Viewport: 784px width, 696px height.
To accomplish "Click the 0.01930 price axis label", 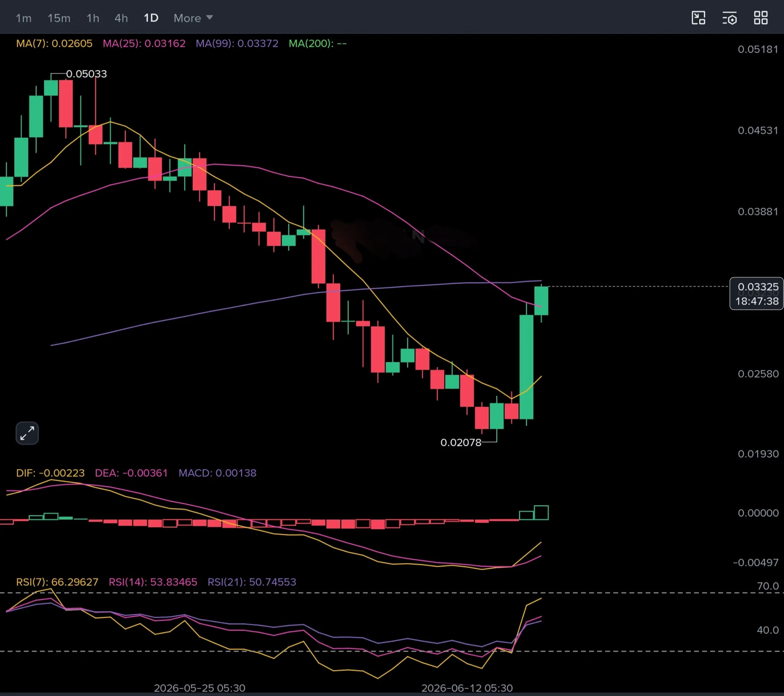I will pos(758,454).
